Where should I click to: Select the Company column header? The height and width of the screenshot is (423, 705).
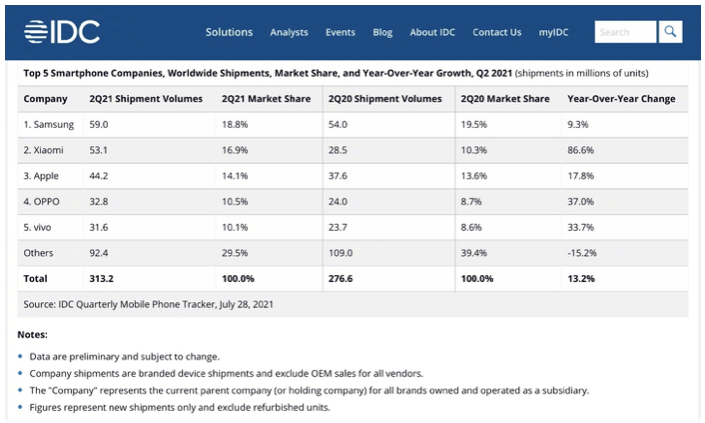[45, 99]
